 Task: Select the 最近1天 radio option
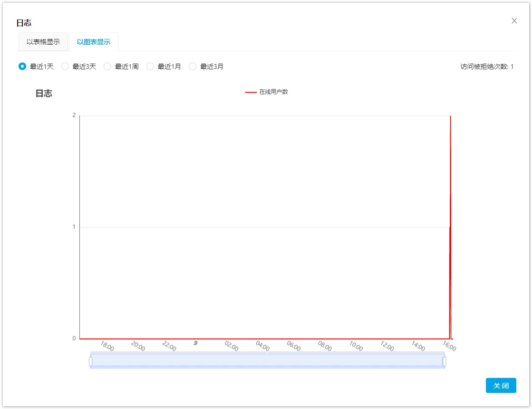22,67
